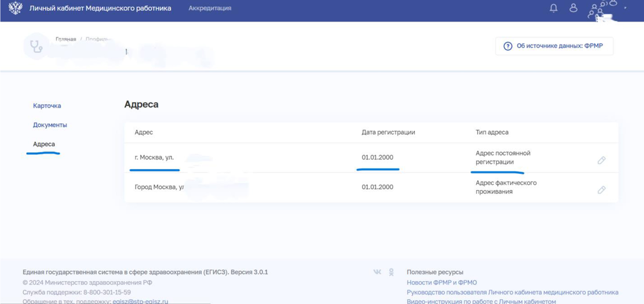Click the 'Адрес постоянной регистрации' type cell
This screenshot has height=304, width=644.
(x=503, y=157)
